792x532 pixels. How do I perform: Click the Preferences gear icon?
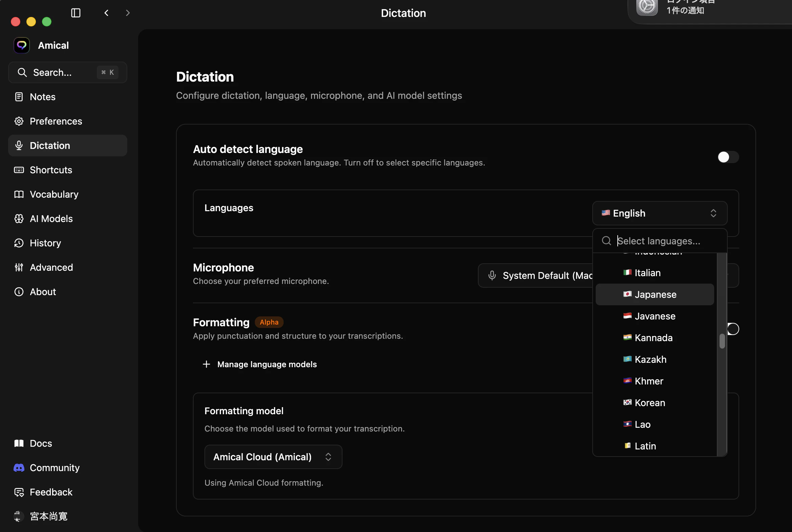tap(19, 121)
